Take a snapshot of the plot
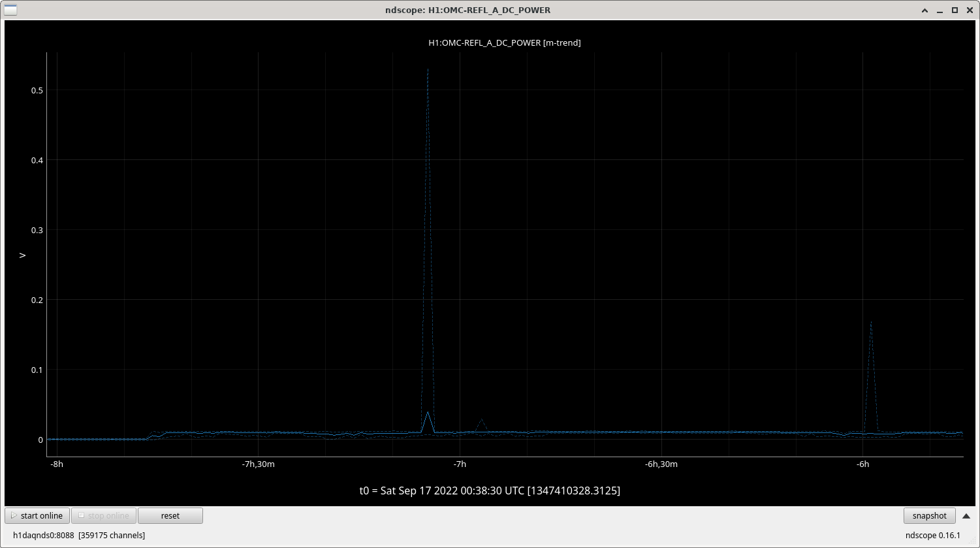This screenshot has height=548, width=980. click(x=930, y=515)
